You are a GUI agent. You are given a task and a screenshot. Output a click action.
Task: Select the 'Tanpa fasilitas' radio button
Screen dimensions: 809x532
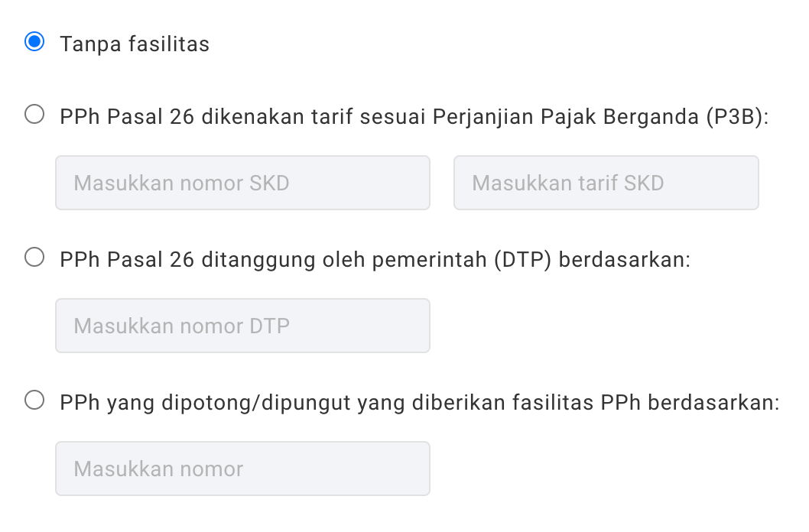[34, 41]
